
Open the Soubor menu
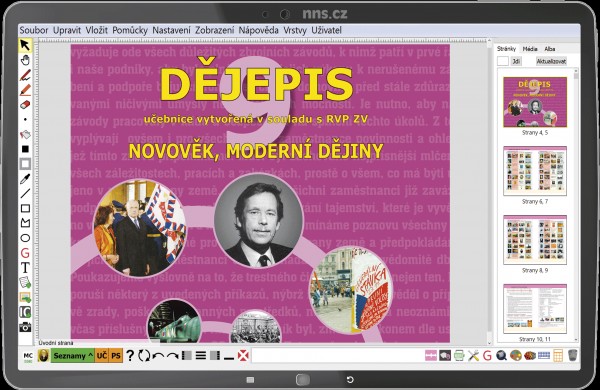click(x=34, y=30)
